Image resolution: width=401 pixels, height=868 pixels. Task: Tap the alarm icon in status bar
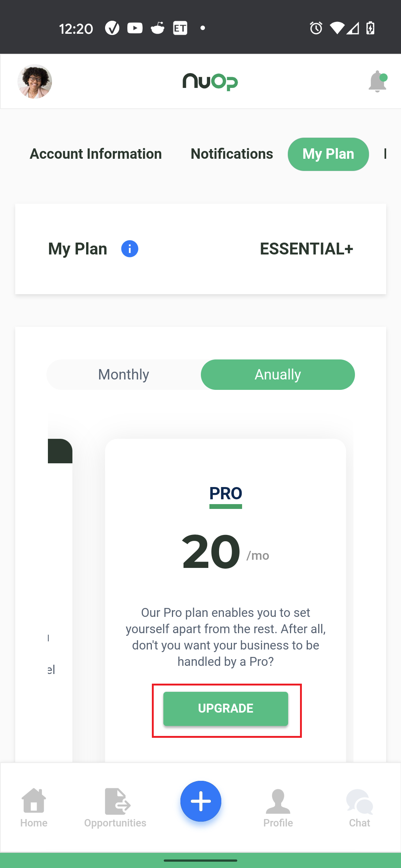point(316,28)
